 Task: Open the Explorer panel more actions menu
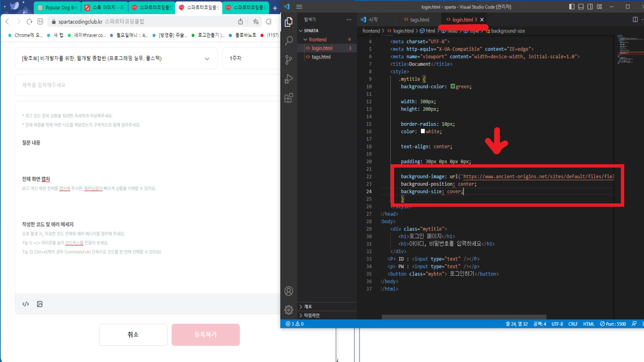click(x=349, y=20)
